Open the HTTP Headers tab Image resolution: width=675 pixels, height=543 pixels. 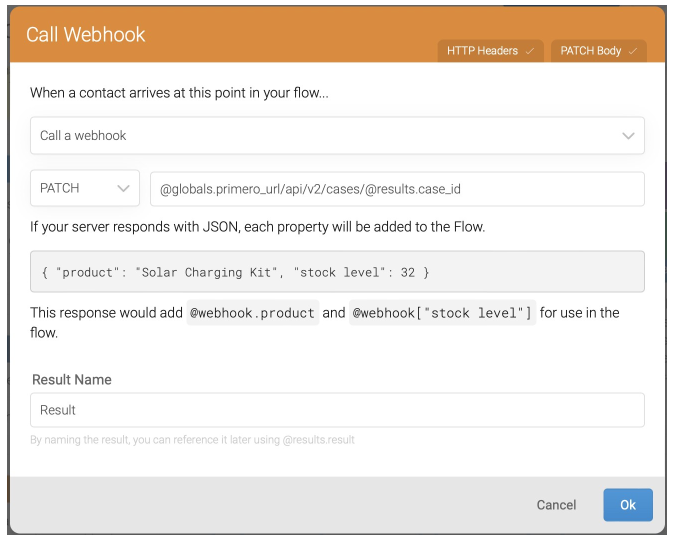pos(490,51)
